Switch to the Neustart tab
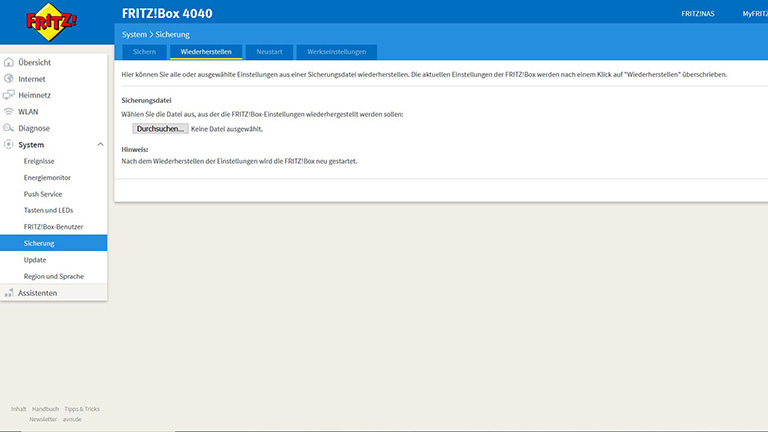This screenshot has height=432, width=768. [269, 52]
